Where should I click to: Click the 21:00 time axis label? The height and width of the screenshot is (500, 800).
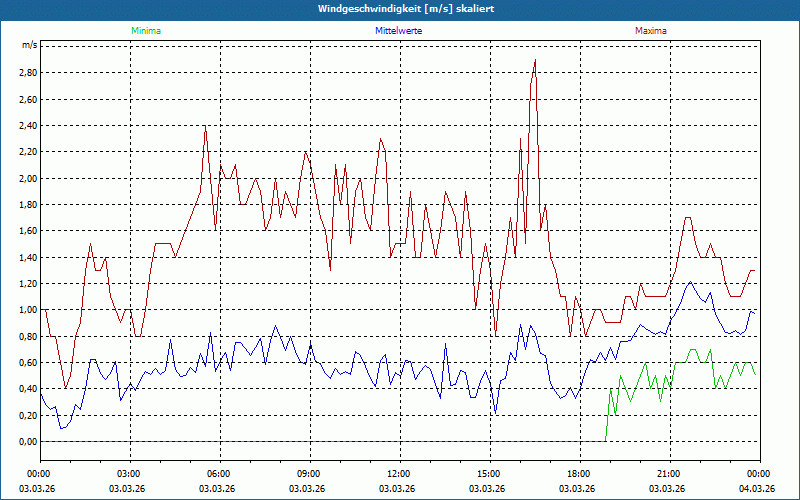coord(670,474)
